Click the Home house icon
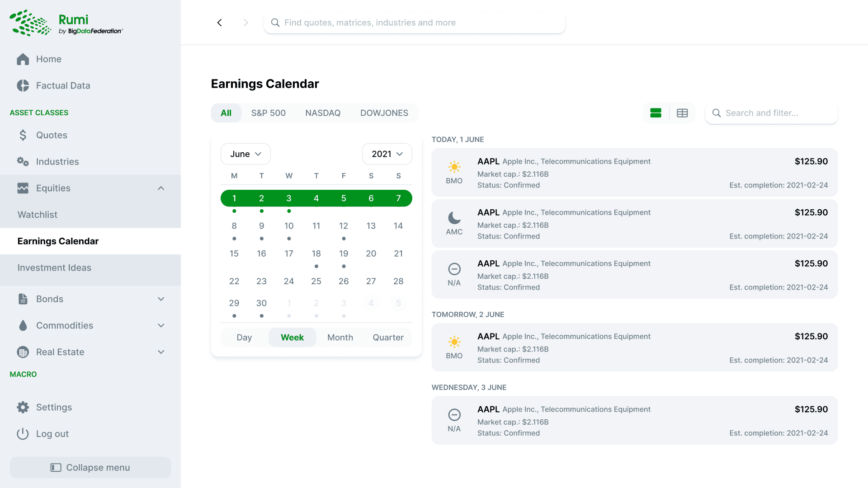This screenshot has height=488, width=868. [x=23, y=59]
